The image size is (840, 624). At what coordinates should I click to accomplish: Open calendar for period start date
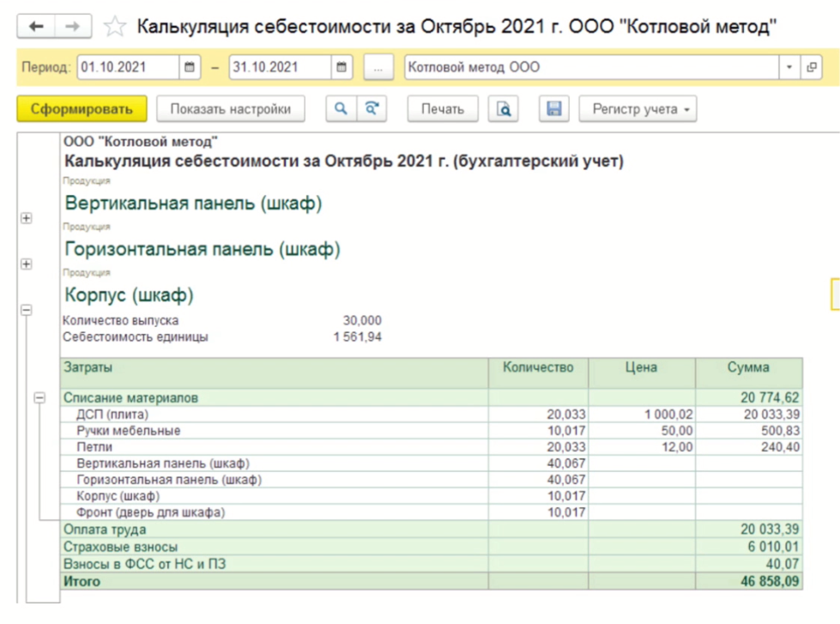(189, 67)
